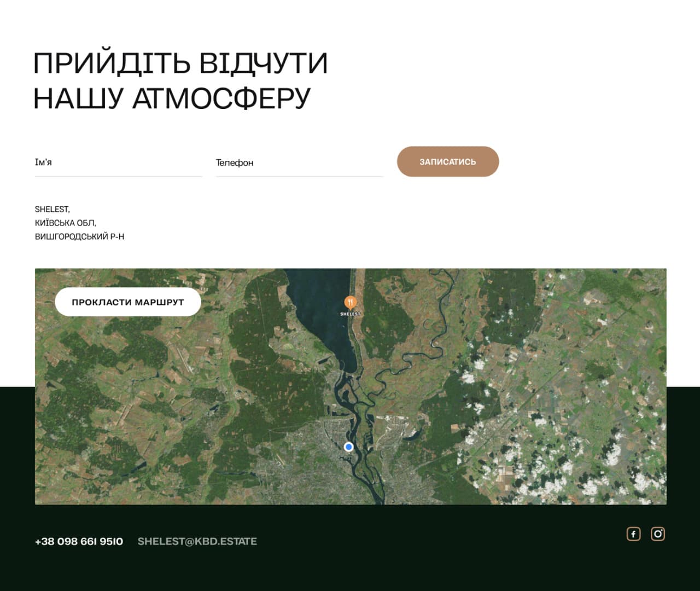Click the КИЇВСЬКА ОБЛ address line

pos(65,222)
